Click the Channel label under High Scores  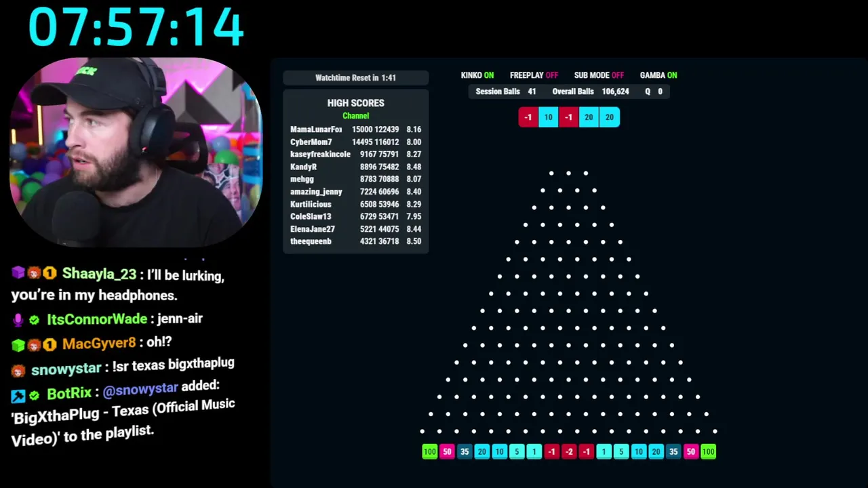[356, 116]
